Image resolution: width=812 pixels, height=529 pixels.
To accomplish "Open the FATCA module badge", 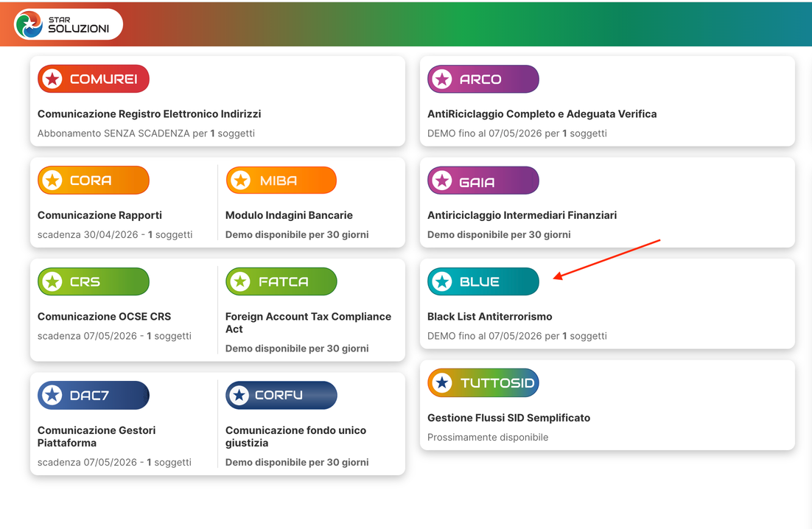I will (281, 281).
